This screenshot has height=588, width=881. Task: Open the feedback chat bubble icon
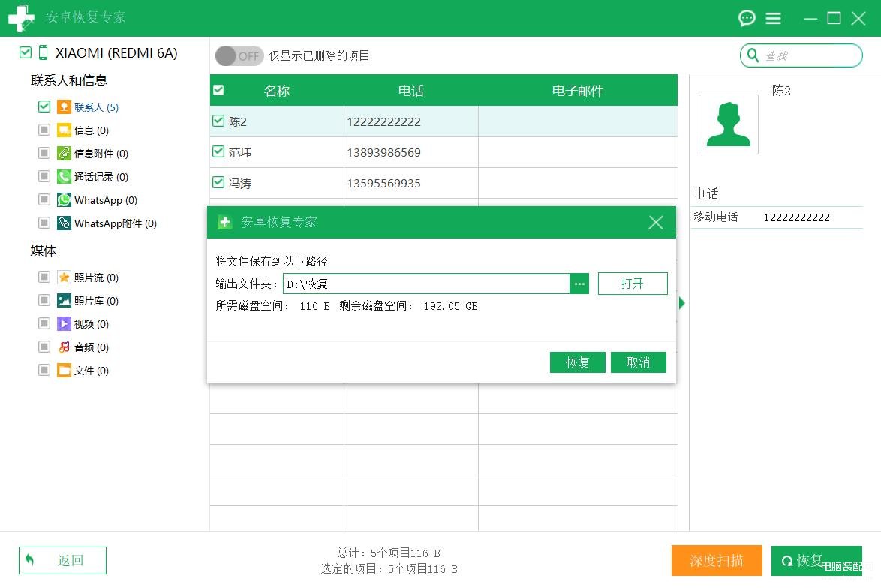point(747,18)
